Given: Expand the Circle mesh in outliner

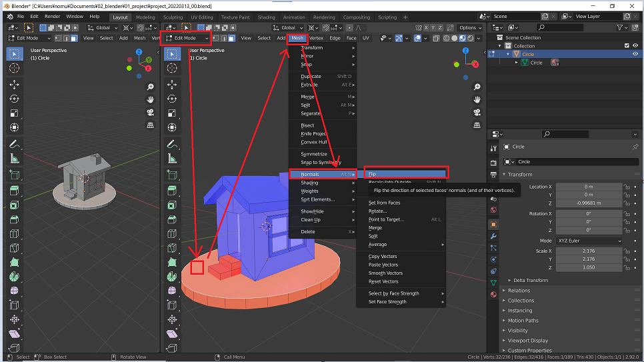Looking at the screenshot, I should click(x=517, y=63).
